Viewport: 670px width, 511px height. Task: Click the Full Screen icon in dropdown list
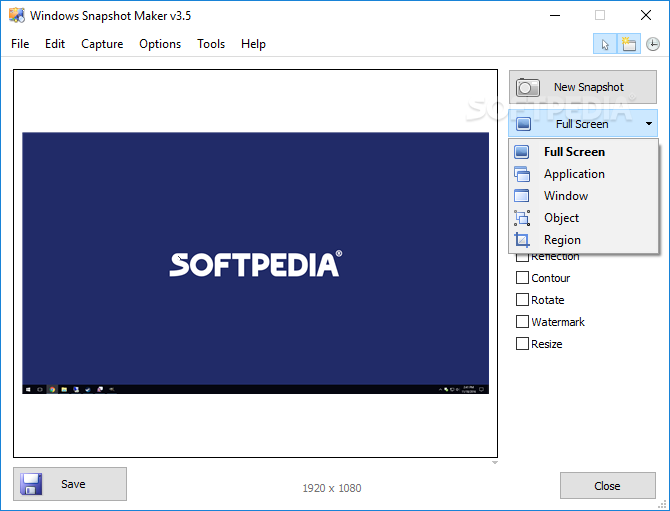(x=521, y=152)
